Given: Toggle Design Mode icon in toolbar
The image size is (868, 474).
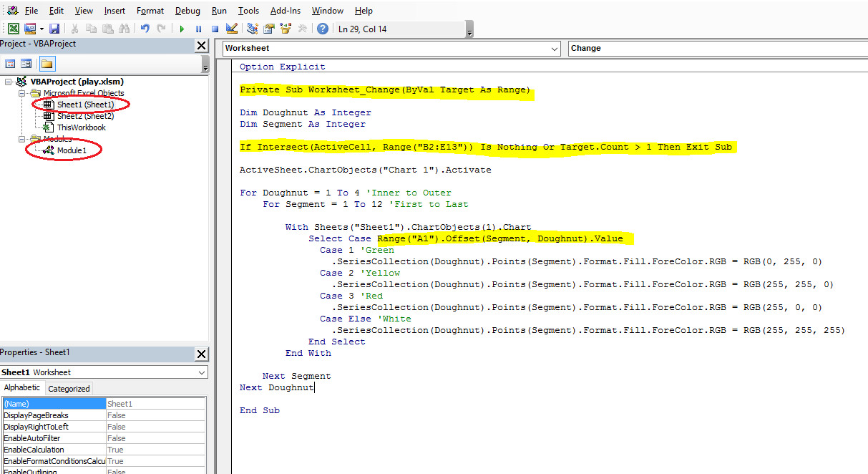Looking at the screenshot, I should click(x=231, y=29).
